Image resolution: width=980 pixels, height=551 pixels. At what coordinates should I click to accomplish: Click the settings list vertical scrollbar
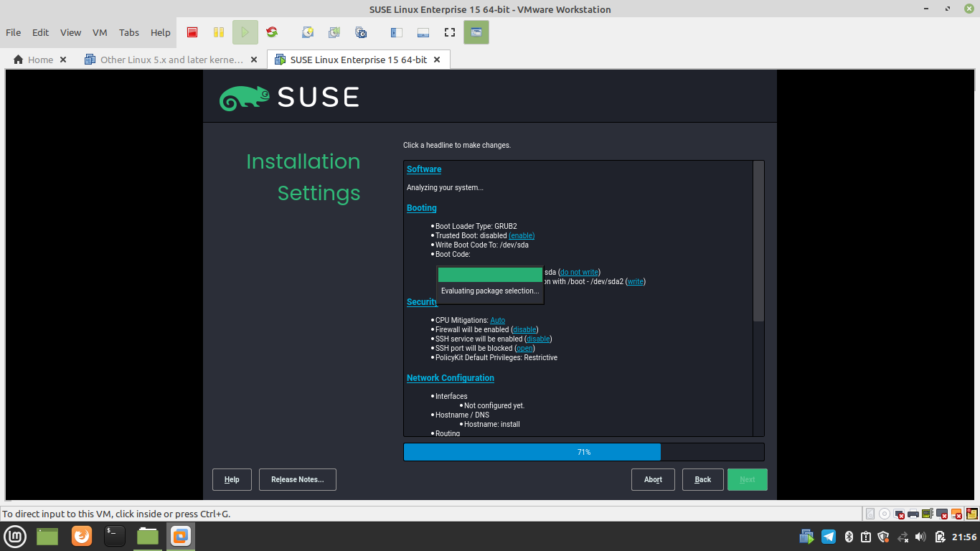point(758,241)
